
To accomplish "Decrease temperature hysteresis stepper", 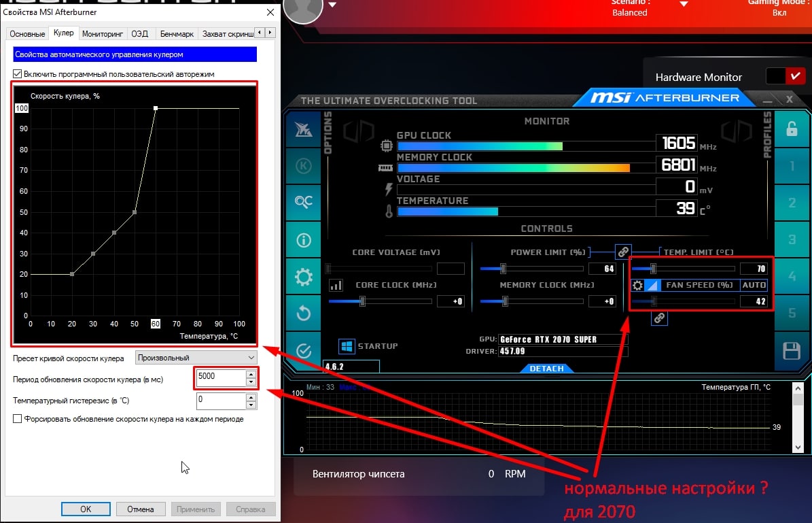I will [251, 405].
